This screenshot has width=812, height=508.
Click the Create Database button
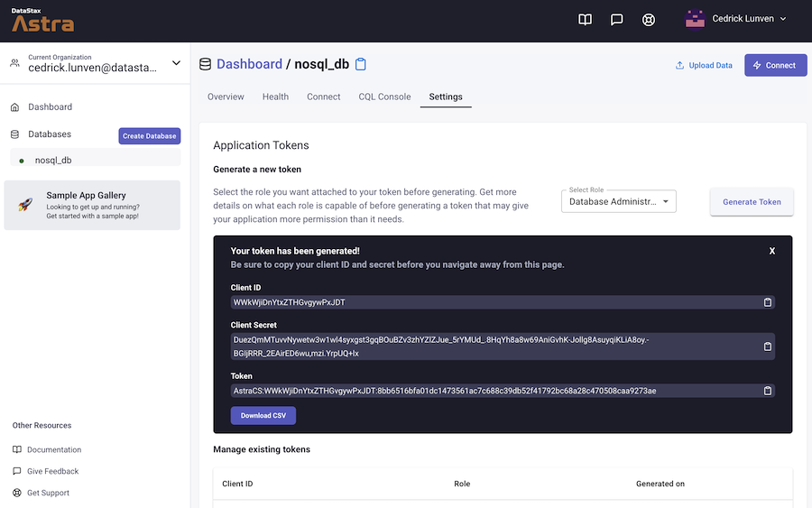click(x=150, y=136)
